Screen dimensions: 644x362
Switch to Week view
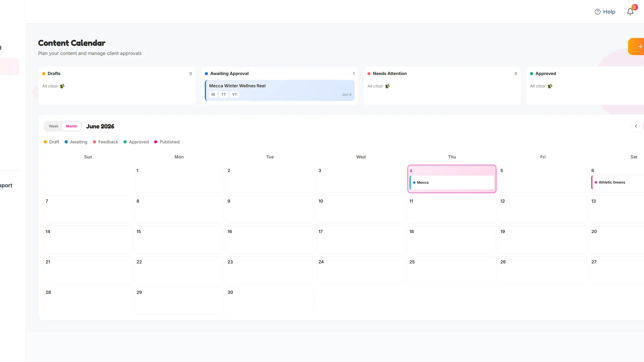coord(53,126)
